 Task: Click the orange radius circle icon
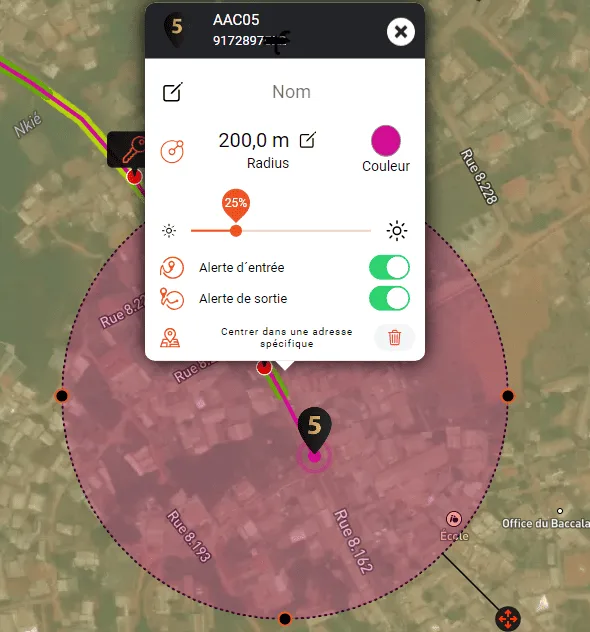click(x=172, y=152)
